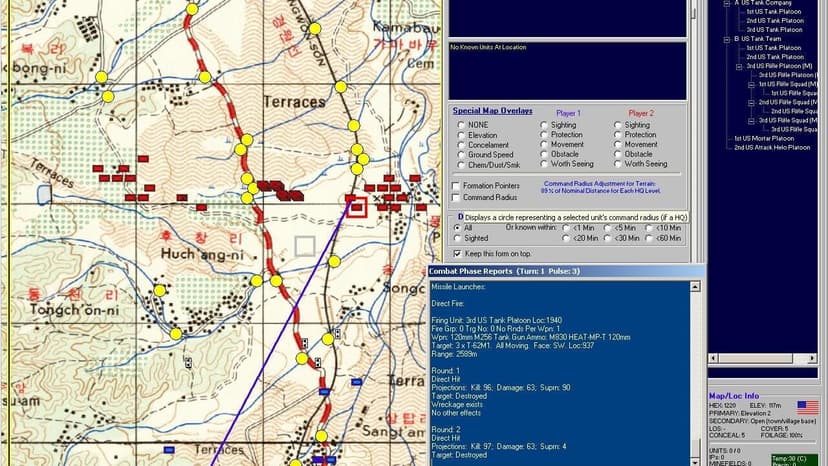Click the purple fire line's yellow waypoint near Songc
This screenshot has width=828, height=466.
point(334,262)
